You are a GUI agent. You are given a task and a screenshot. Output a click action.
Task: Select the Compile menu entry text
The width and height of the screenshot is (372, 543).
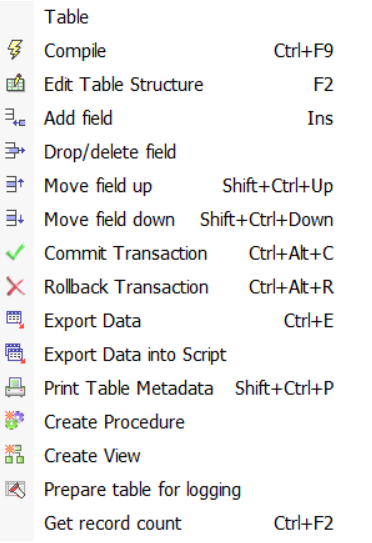pos(75,51)
